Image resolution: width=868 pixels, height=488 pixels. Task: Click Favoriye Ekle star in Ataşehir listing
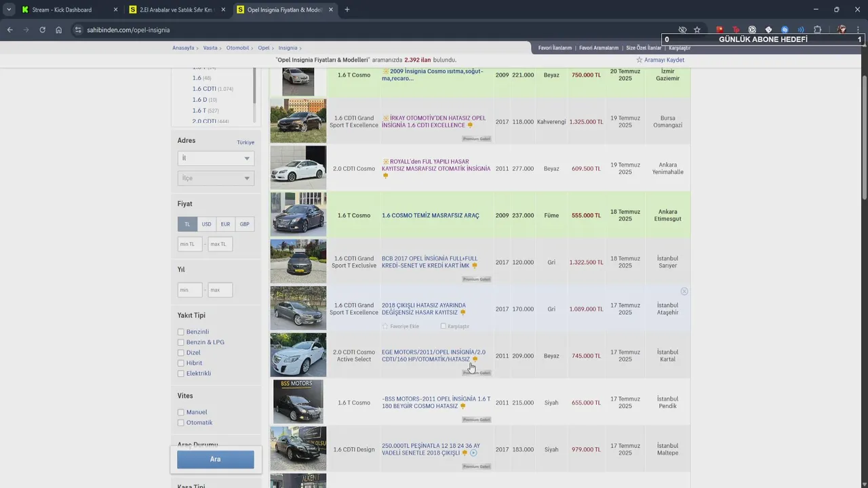coord(385,326)
